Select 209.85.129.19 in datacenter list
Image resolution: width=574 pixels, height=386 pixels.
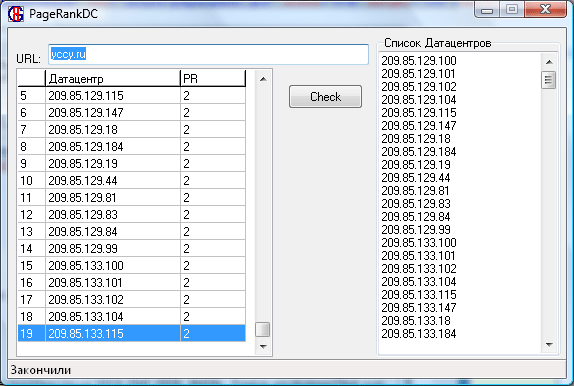click(416, 164)
